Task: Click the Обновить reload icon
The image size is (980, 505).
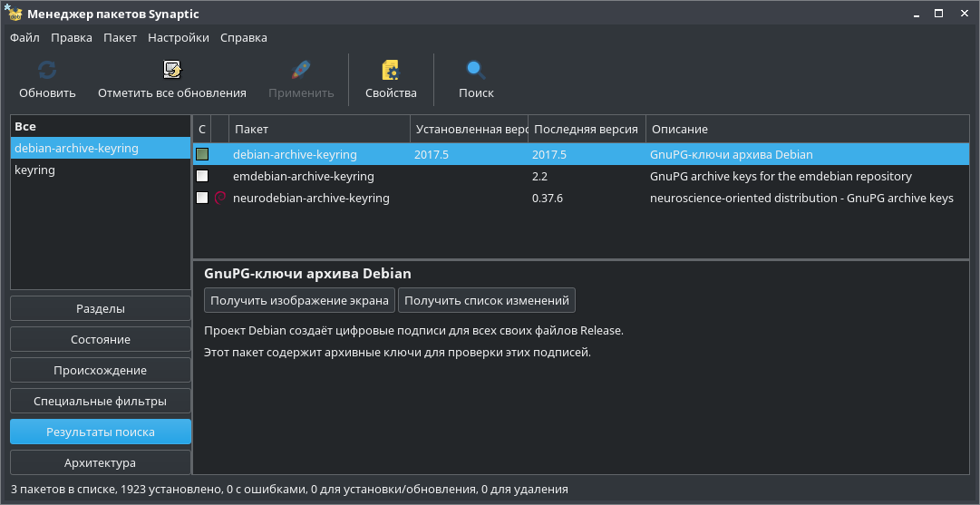Action: tap(47, 70)
